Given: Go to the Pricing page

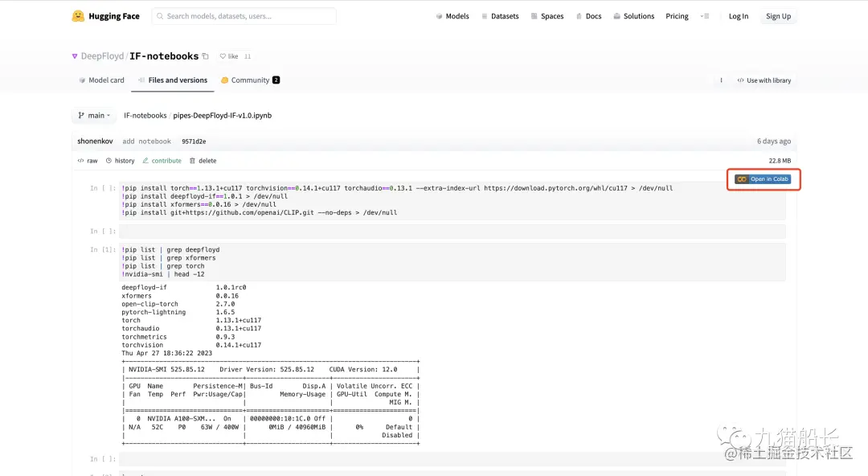Looking at the screenshot, I should click(677, 16).
